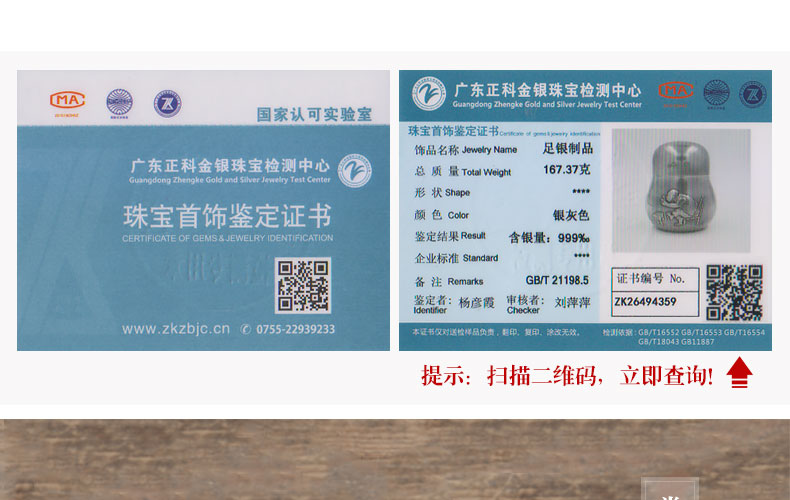Viewport: 790px width, 500px height.
Task: Click the 形状 Shape label
Action: (x=442, y=193)
